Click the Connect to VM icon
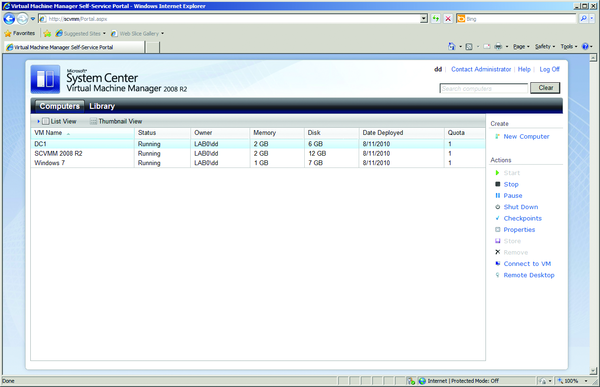The height and width of the screenshot is (387, 600). pyautogui.click(x=497, y=264)
